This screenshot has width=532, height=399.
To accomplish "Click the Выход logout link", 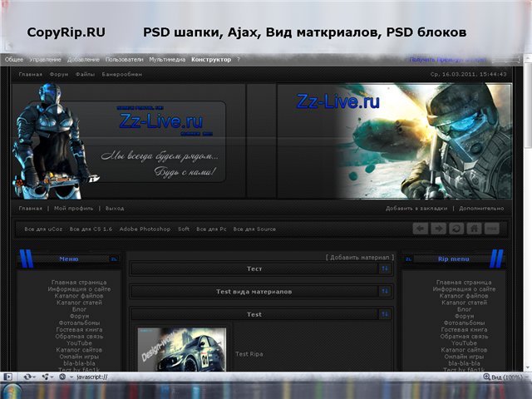I will (x=115, y=209).
